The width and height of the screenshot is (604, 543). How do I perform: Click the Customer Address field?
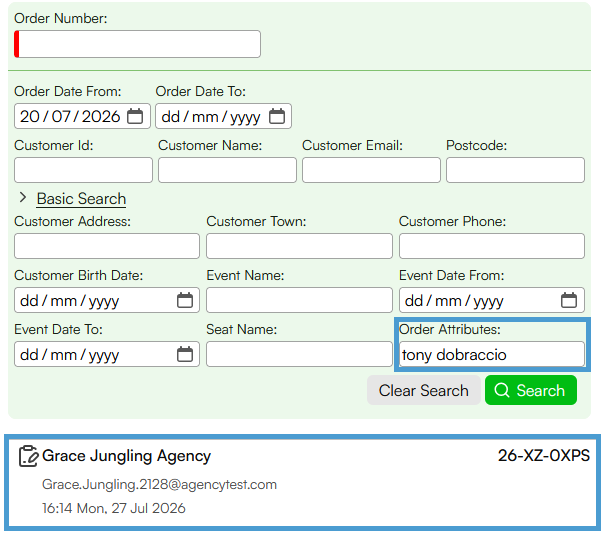point(107,246)
